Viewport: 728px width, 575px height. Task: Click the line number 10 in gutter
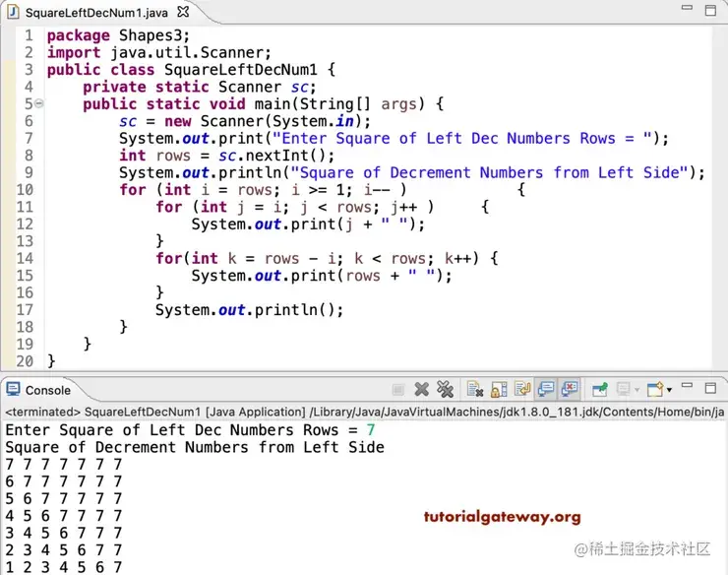[25, 190]
